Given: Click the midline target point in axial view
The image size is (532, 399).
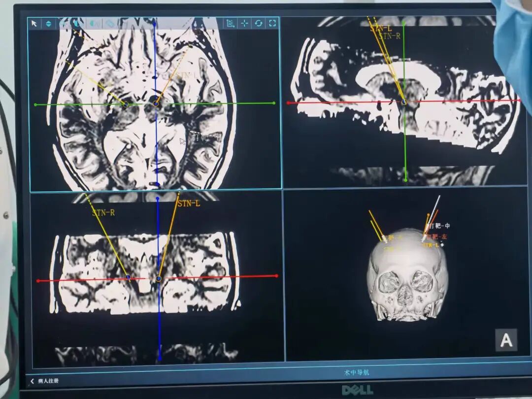Looking at the screenshot, I should tap(156, 103).
